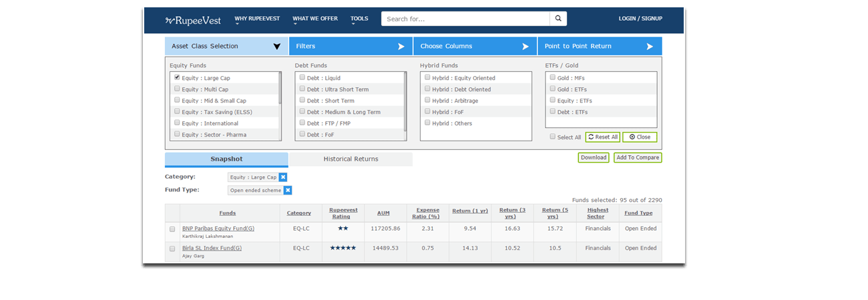The height and width of the screenshot is (300, 868).
Task: Check Equity : ETFs checkbox
Action: pos(553,100)
